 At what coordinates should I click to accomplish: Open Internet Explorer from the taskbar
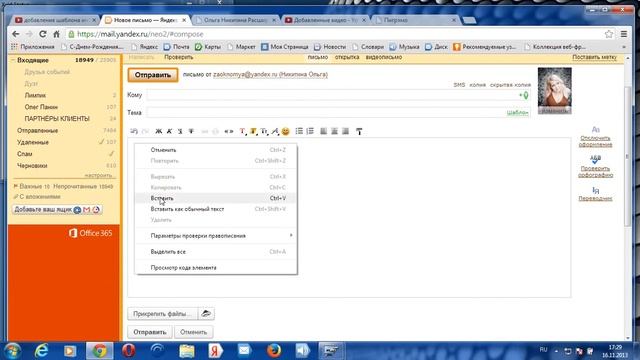(x=41, y=351)
